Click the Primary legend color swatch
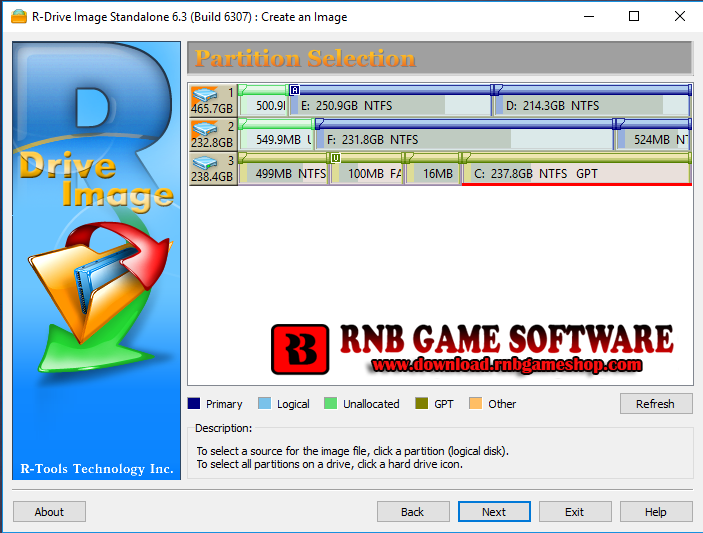This screenshot has height=533, width=703. click(x=194, y=403)
